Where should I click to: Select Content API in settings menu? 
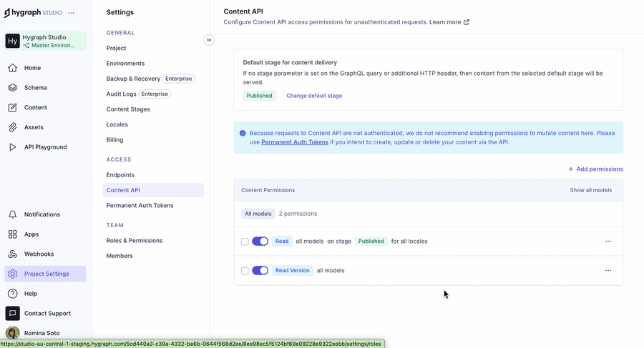click(153, 190)
